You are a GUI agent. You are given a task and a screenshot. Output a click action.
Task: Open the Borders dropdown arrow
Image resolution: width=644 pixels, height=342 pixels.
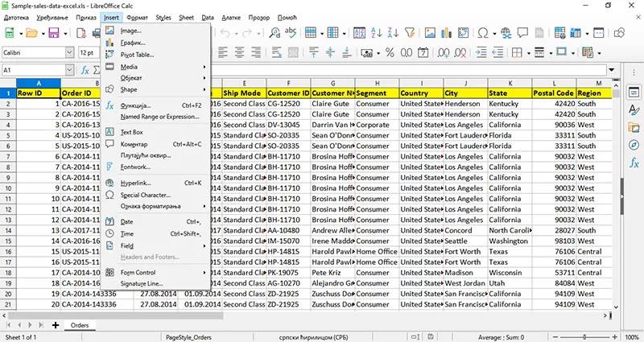[x=529, y=53]
